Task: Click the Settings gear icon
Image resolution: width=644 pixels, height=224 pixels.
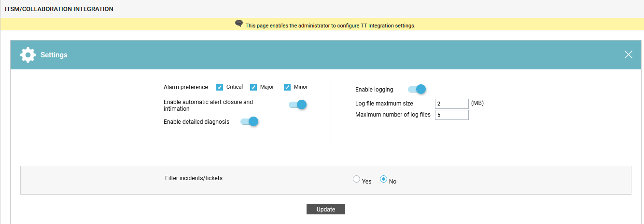Action: click(28, 55)
